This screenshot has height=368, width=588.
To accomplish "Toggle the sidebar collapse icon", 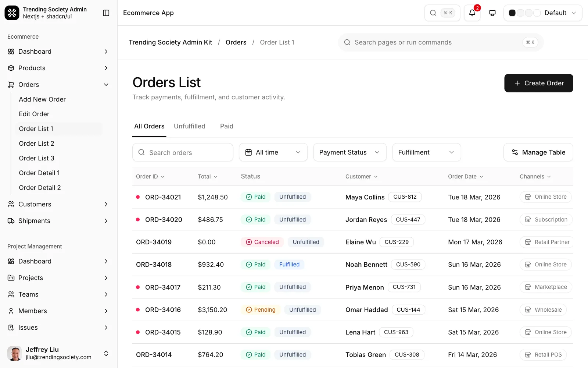I will point(106,13).
